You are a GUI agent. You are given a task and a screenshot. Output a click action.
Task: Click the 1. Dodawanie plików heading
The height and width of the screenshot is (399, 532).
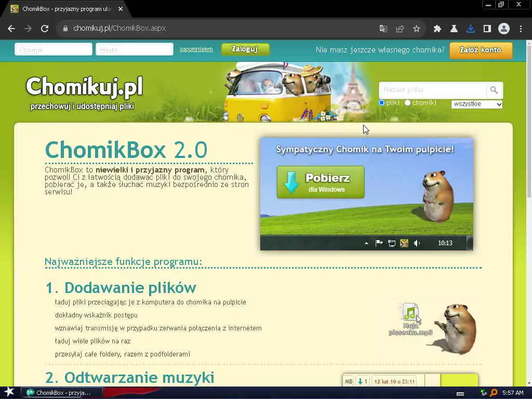coord(121,288)
